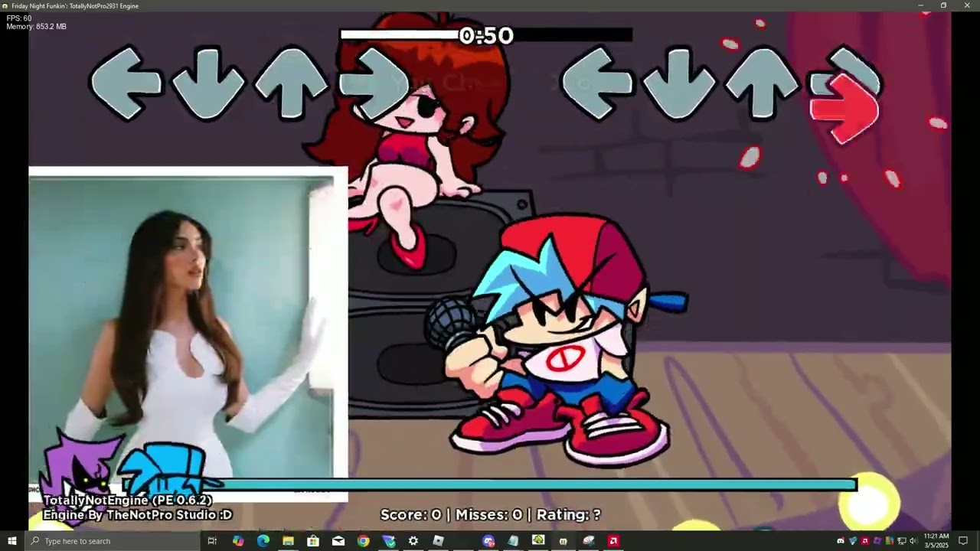Click the 'Type here to search' box
Screen dimensions: 980x551
click(112, 541)
